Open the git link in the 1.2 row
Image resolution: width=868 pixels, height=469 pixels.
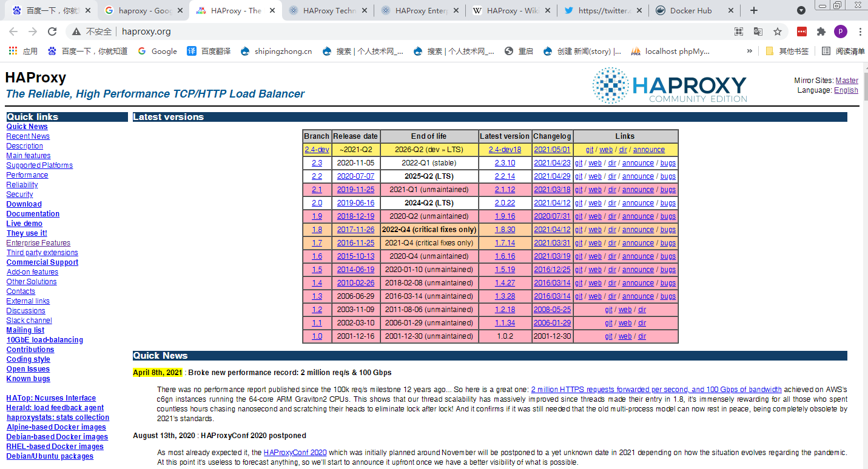[608, 310]
